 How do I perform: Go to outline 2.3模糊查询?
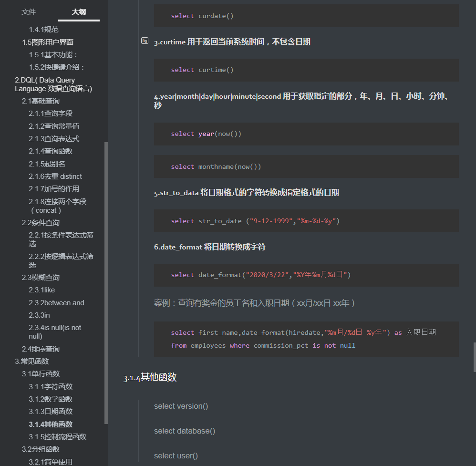(x=41, y=278)
